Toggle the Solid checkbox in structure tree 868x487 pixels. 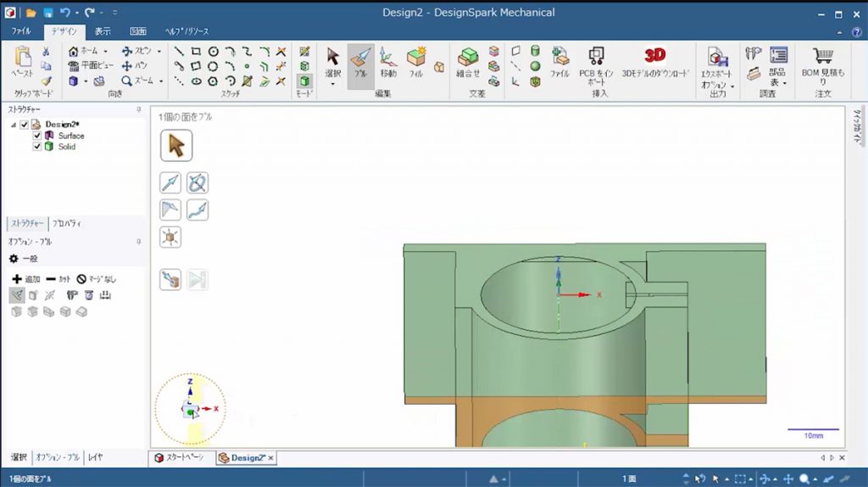pos(37,147)
